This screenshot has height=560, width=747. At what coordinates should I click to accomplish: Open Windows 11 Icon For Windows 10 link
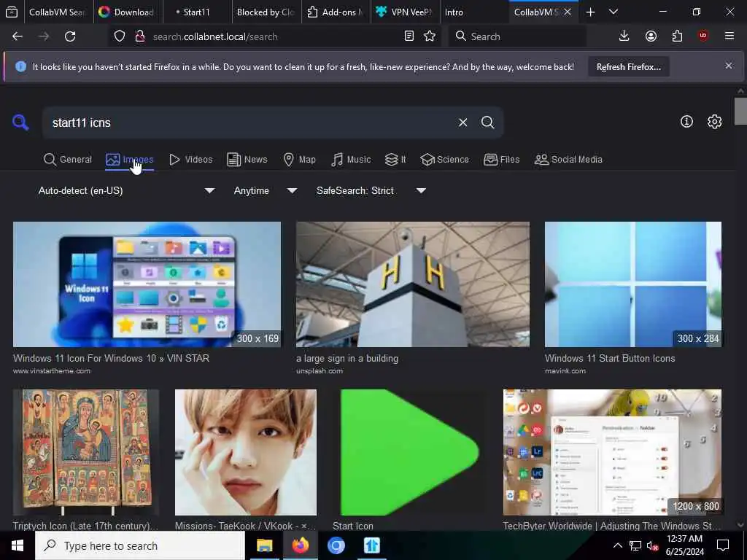(x=111, y=359)
